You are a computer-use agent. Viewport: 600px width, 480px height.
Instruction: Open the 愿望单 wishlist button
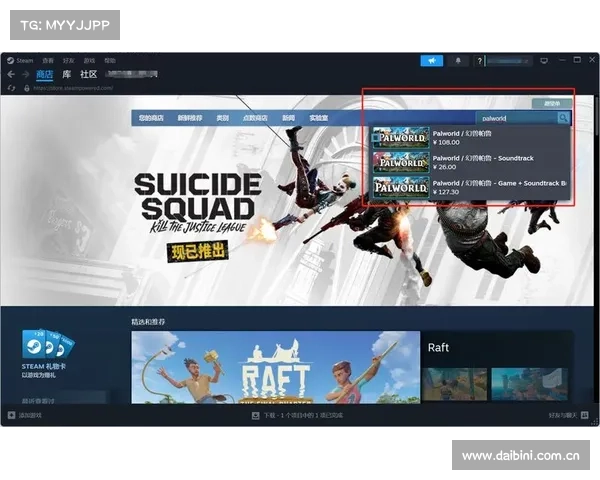pos(552,103)
